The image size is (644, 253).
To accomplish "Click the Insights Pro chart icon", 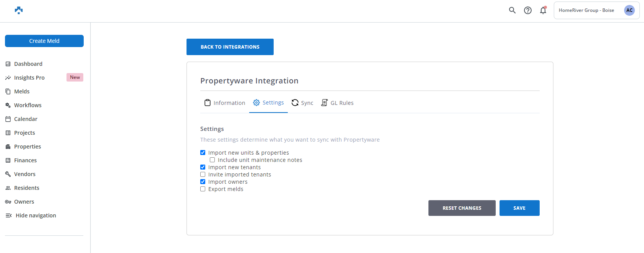I will pos(8,78).
